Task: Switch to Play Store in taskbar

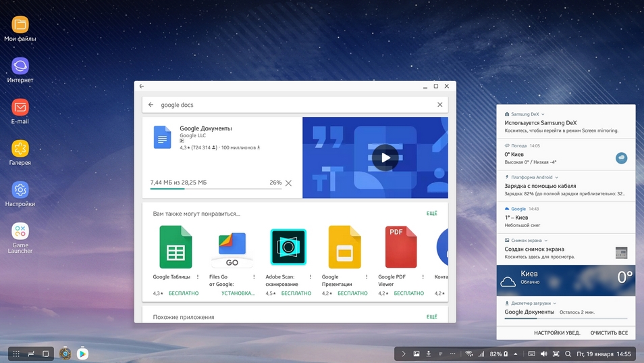Action: click(82, 354)
